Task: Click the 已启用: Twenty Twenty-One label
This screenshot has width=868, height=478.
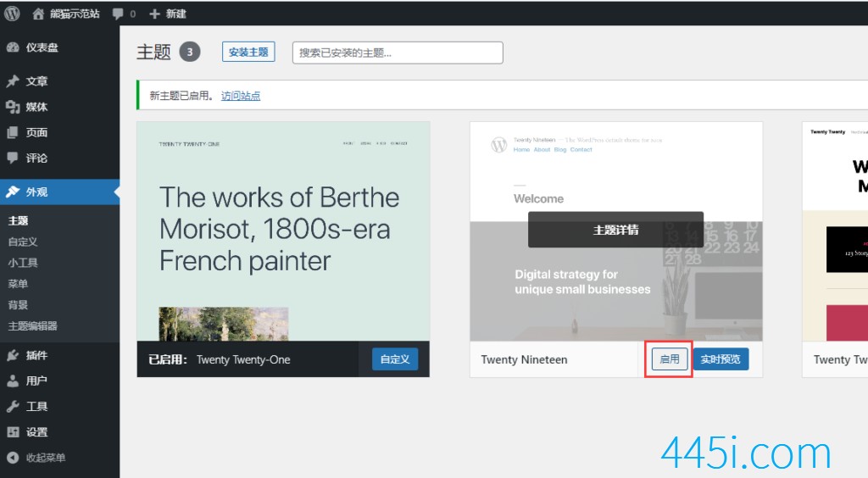Action: pyautogui.click(x=220, y=359)
